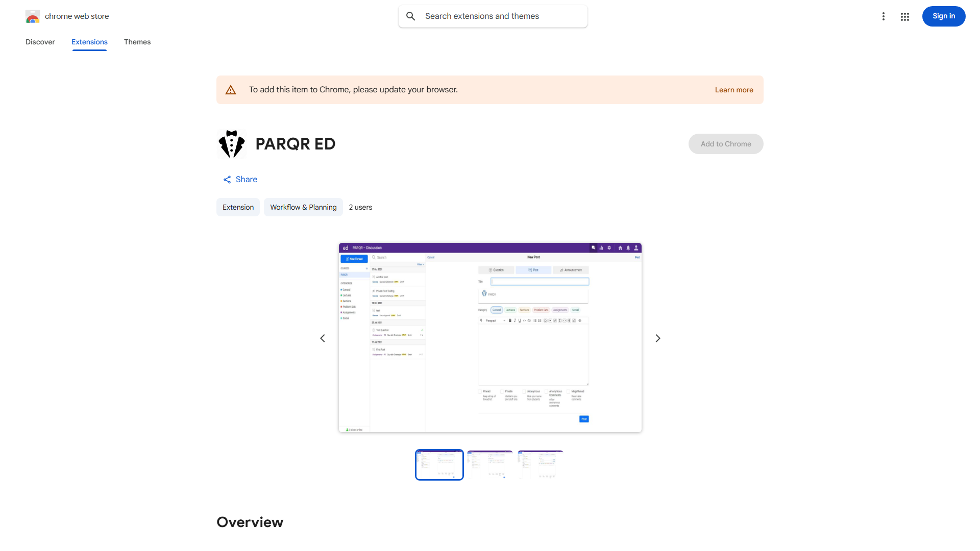Viewport: 980px width, 551px height.
Task: Click the Chrome Web Store logo
Action: [33, 16]
